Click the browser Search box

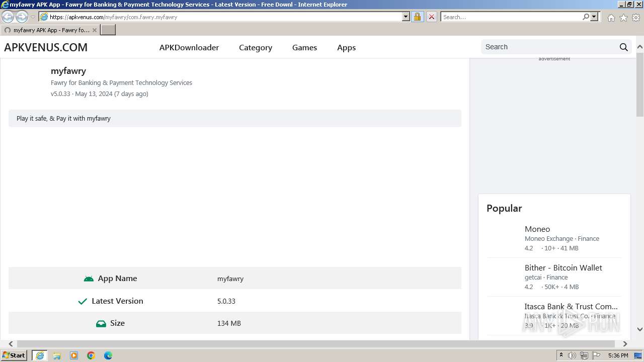coord(511,17)
